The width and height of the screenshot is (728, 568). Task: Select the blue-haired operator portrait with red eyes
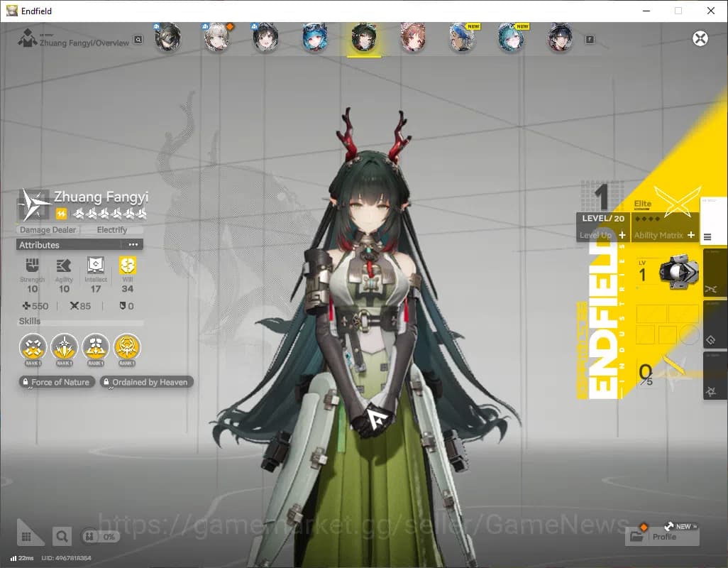[315, 38]
